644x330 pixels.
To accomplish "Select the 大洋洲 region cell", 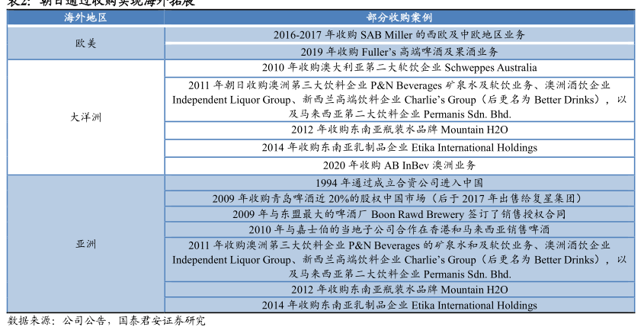I will tap(86, 117).
